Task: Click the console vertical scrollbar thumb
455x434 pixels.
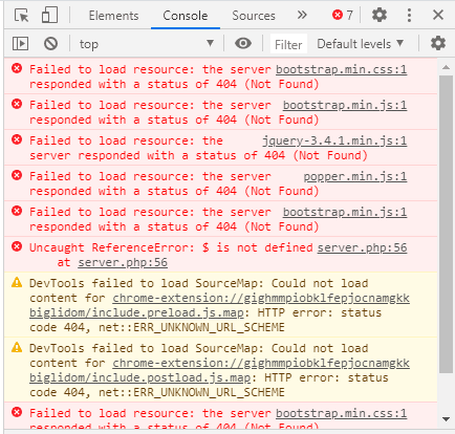Action: (x=446, y=224)
